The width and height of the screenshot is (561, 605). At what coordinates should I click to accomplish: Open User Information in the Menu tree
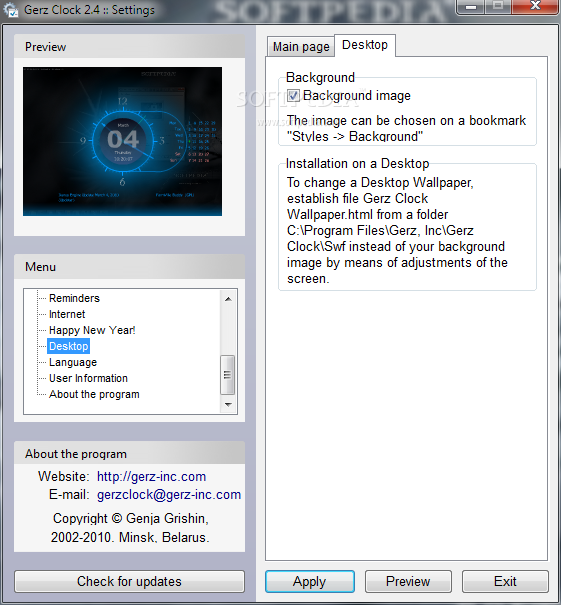click(x=88, y=378)
